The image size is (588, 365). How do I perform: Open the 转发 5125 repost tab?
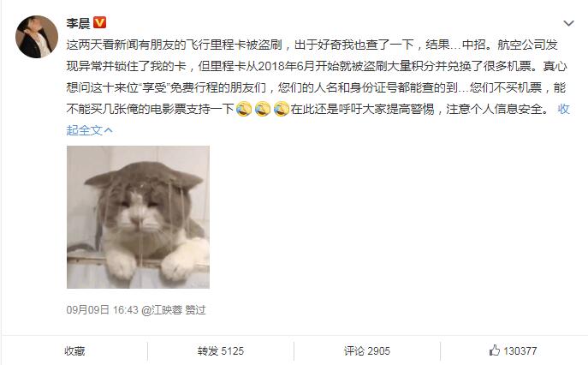pyautogui.click(x=221, y=351)
